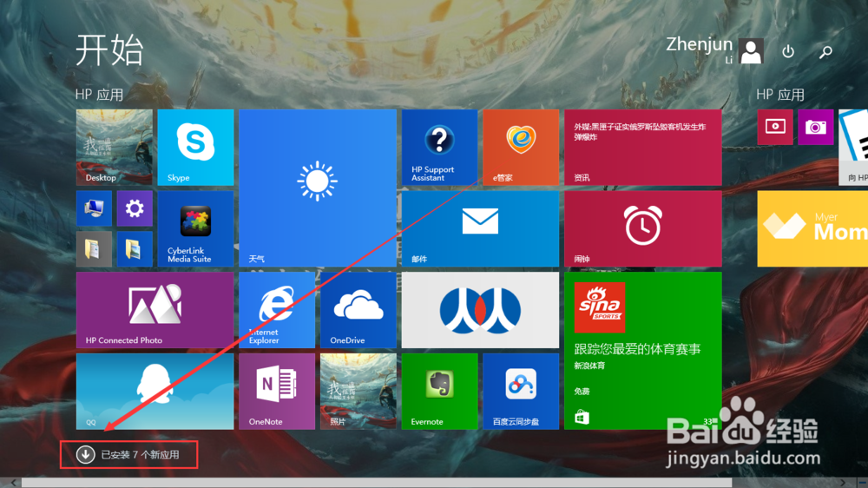Open the 资讯 news tile
Viewport: 868px width, 488px height.
[642, 148]
